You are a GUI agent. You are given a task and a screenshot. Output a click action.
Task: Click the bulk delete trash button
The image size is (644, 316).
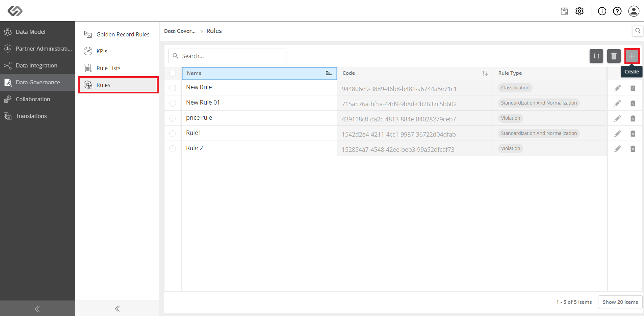point(614,56)
